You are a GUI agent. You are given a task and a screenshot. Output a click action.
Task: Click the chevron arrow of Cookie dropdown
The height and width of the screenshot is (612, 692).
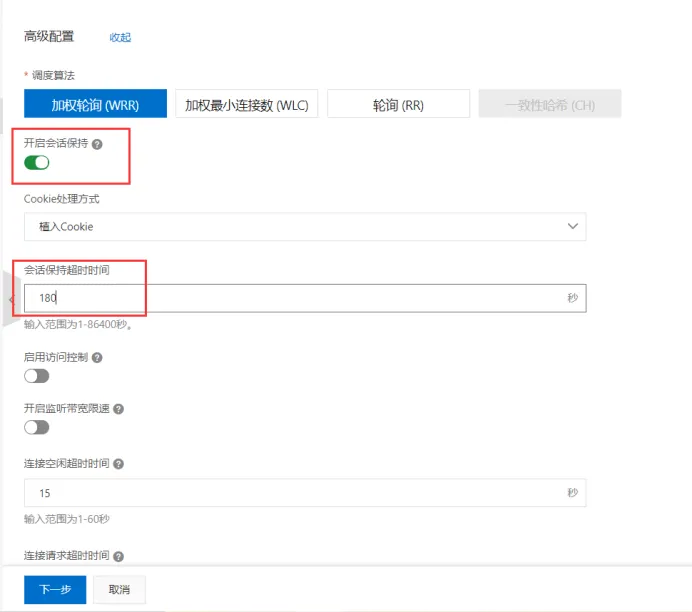(x=572, y=226)
